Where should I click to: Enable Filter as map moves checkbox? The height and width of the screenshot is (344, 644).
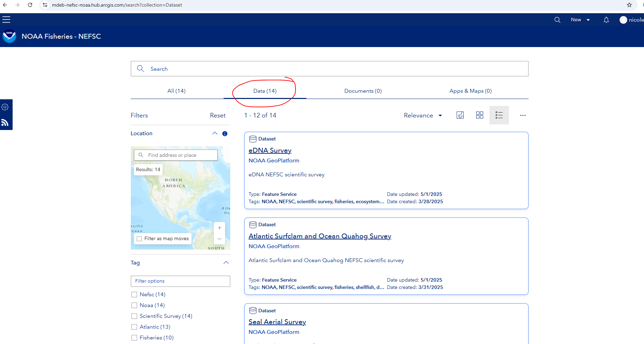click(x=139, y=239)
